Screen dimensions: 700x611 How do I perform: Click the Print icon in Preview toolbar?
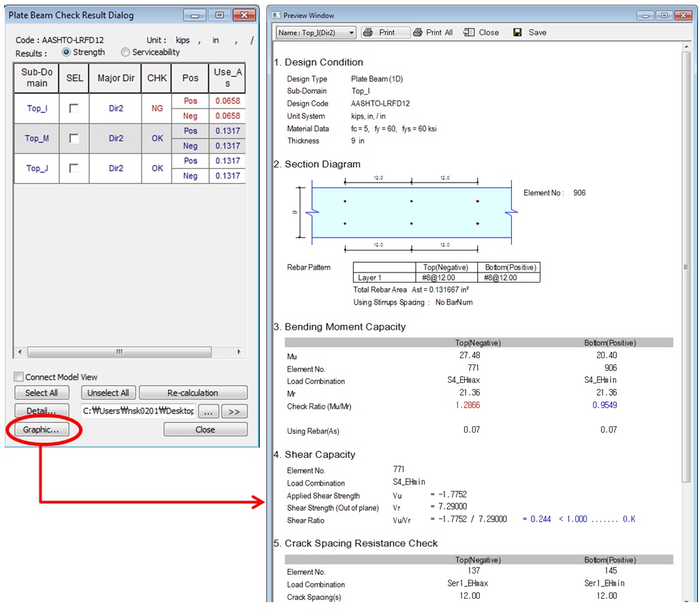coord(368,33)
